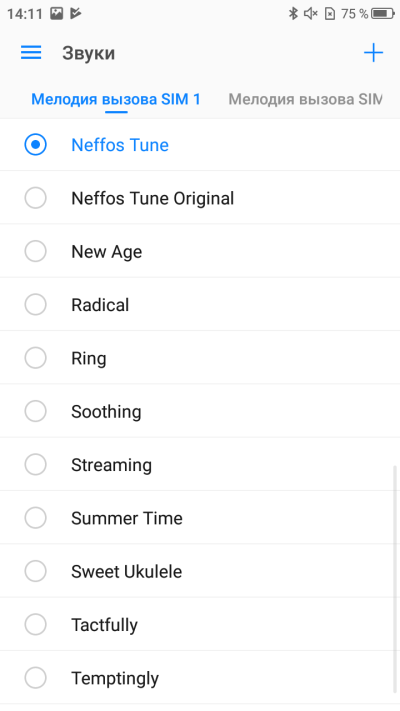Tap the plus icon to add sound
Viewport: 400px width, 711px height.
(373, 53)
